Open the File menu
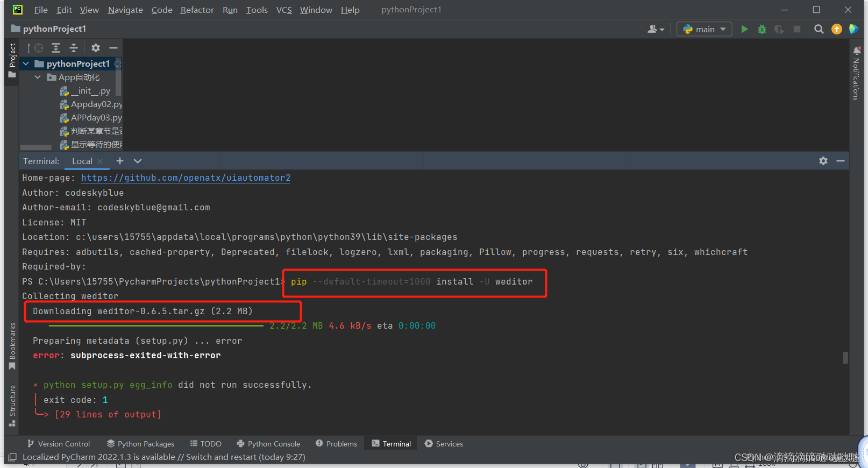The height and width of the screenshot is (468, 868). click(x=41, y=10)
